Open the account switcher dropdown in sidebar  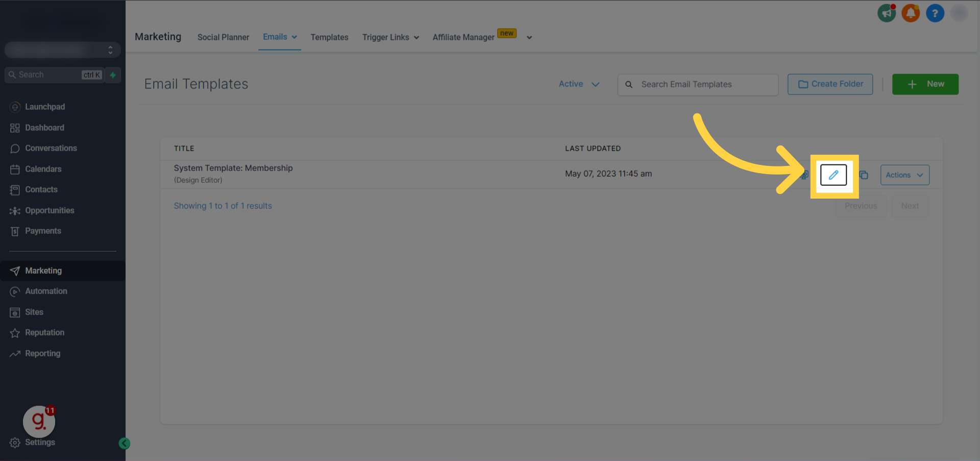tap(63, 50)
